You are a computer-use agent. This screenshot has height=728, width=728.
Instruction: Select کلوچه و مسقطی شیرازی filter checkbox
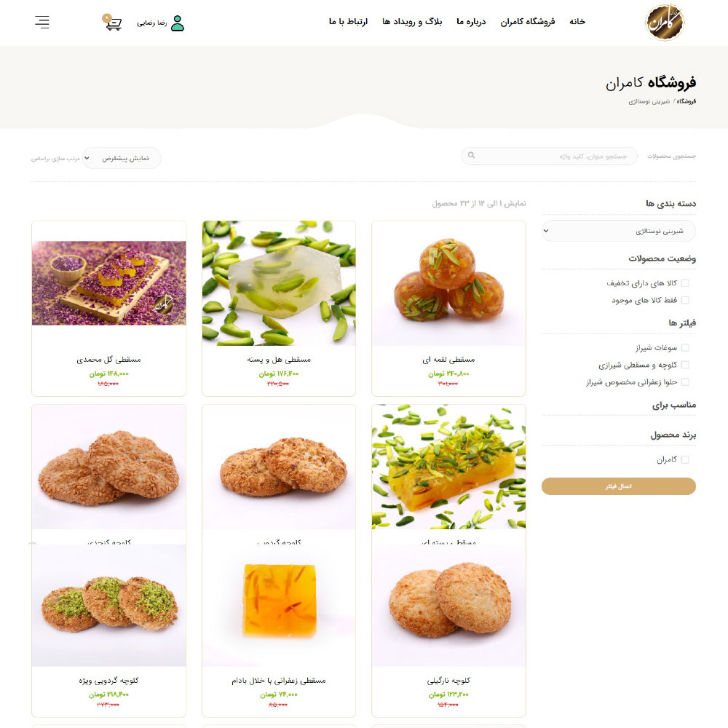(685, 365)
